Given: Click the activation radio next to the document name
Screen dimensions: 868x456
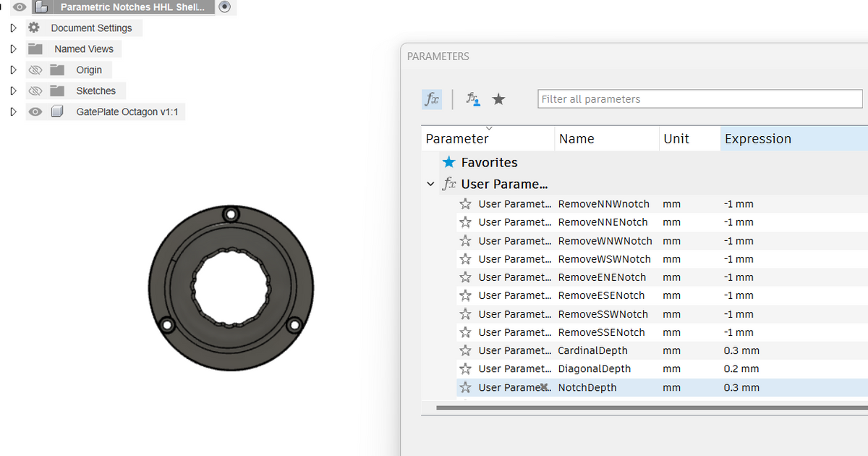Looking at the screenshot, I should tap(224, 7).
